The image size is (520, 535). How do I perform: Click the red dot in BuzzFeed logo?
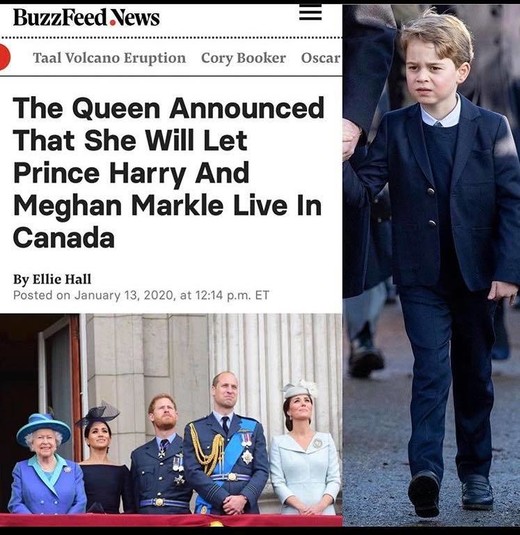[x=113, y=23]
